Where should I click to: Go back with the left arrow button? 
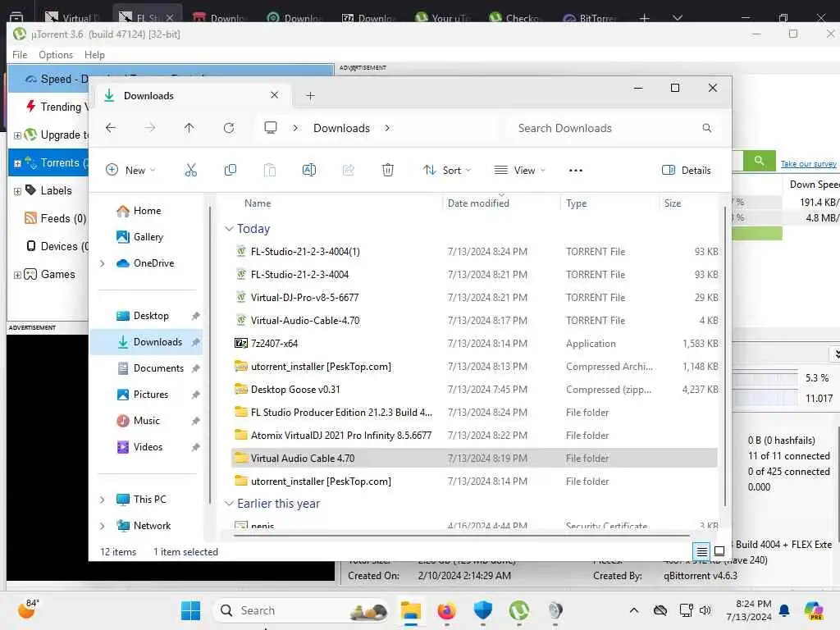(111, 128)
